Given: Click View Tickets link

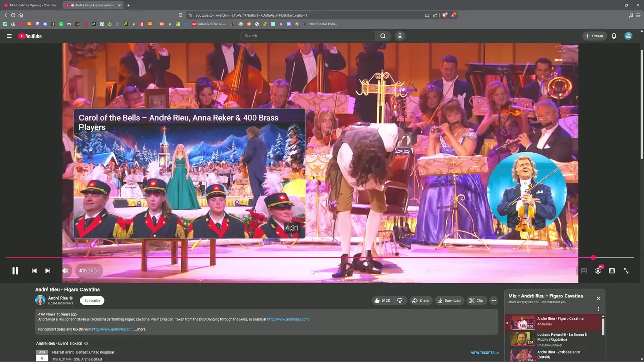Looking at the screenshot, I should (485, 353).
